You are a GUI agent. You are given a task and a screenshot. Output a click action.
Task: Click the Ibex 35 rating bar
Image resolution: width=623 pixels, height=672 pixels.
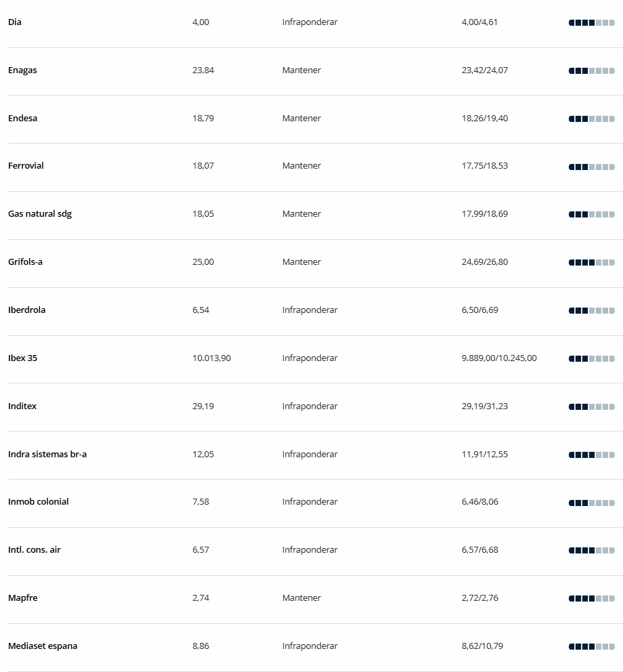coord(592,359)
